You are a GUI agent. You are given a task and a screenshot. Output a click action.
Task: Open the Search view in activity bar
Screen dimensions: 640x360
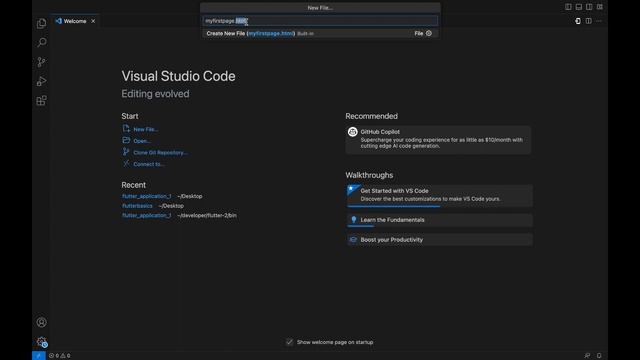(41, 42)
